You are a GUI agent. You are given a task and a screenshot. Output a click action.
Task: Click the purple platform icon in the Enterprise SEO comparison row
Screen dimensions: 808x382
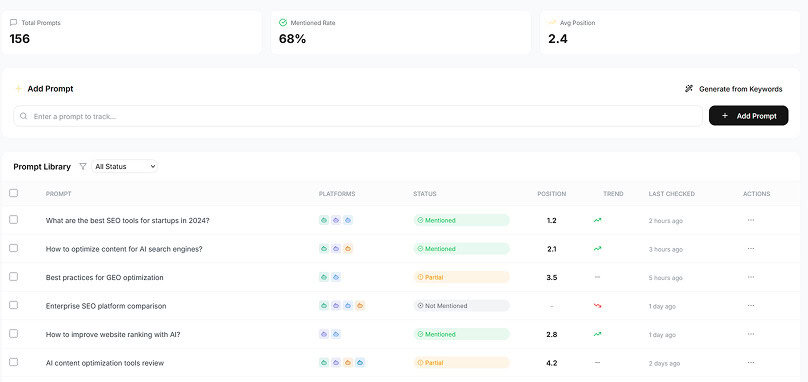coord(336,306)
